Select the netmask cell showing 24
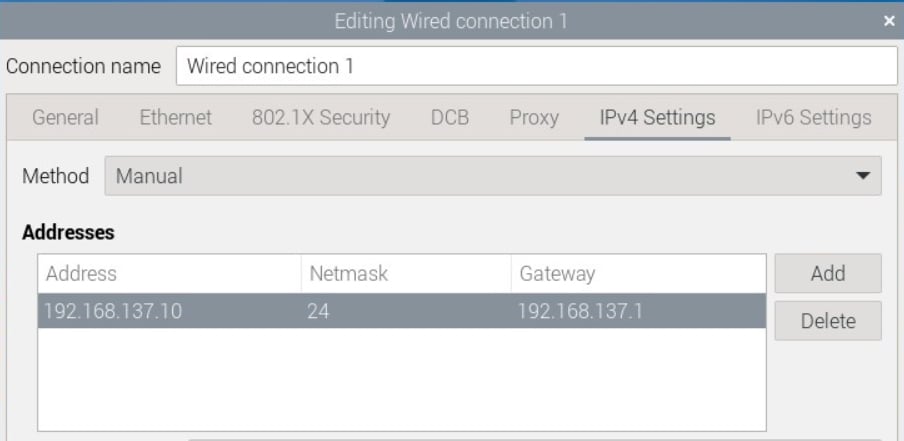This screenshot has width=904, height=441. (406, 311)
